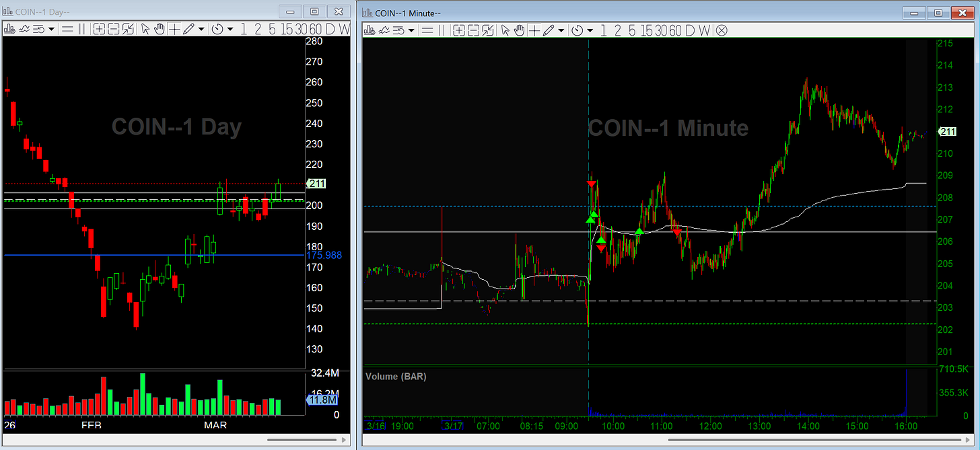Switch COIN 1 Day window to 5-minute timeframe
This screenshot has width=980, height=450.
(x=272, y=29)
